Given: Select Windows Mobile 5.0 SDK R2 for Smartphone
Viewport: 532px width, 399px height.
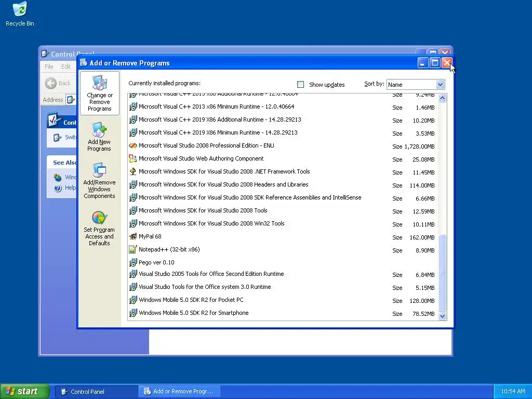Looking at the screenshot, I should pos(194,313).
